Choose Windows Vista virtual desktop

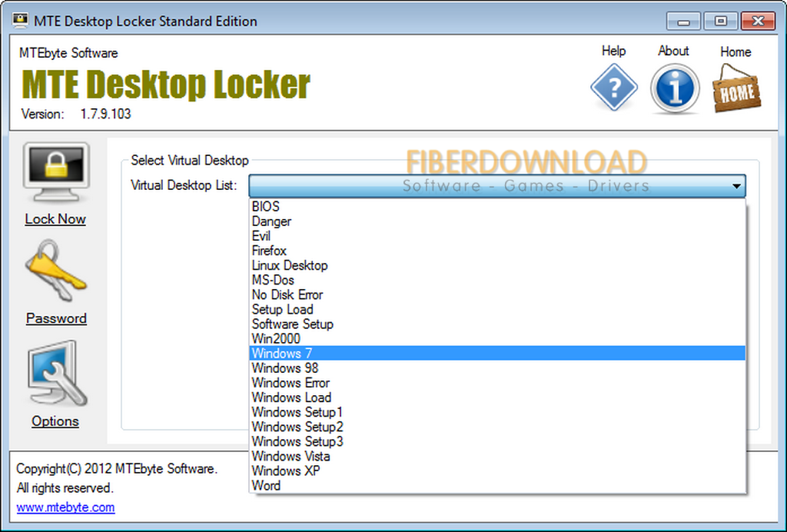pyautogui.click(x=497, y=456)
